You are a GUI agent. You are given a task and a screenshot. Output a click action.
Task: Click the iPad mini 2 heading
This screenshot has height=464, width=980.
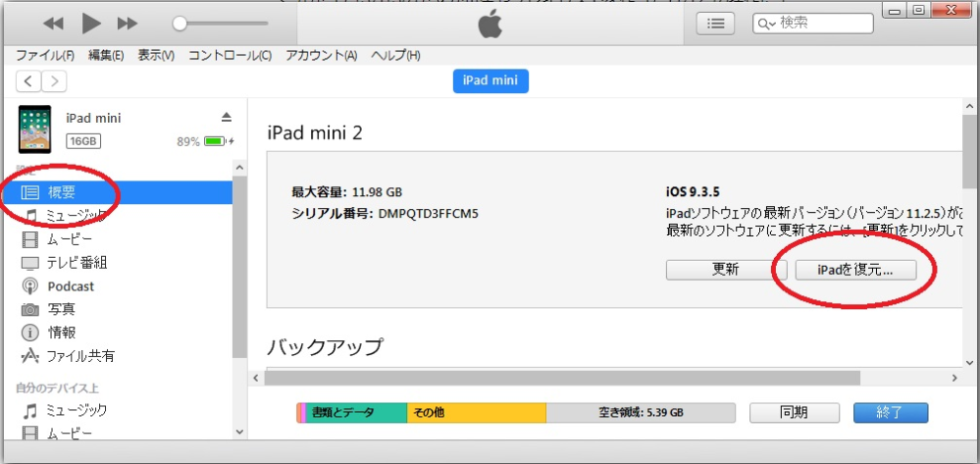315,132
